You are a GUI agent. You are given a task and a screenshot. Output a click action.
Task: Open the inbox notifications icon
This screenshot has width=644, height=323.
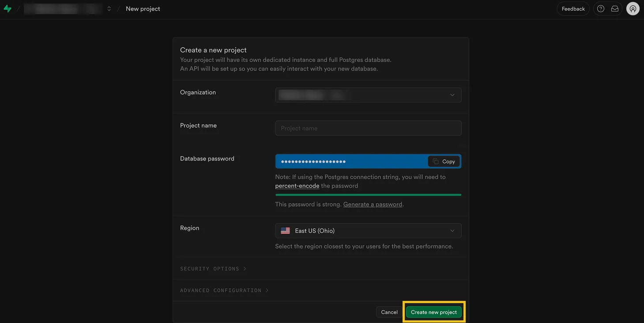click(615, 9)
